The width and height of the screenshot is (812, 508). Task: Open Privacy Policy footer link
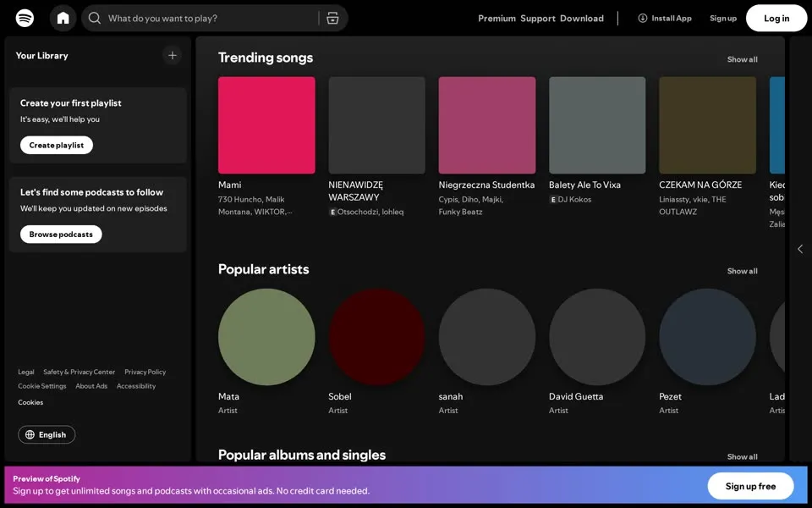(x=145, y=373)
